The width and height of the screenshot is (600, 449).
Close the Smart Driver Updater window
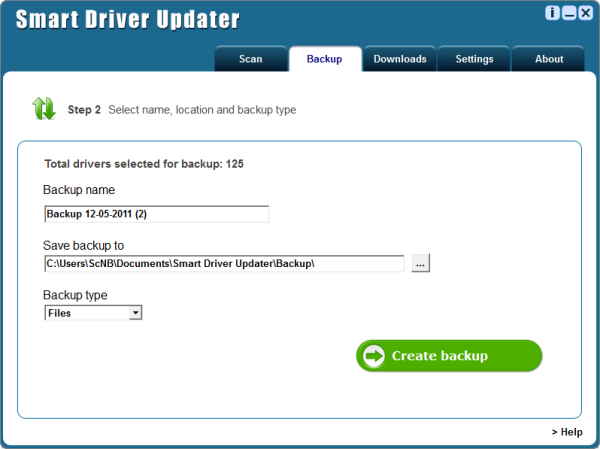click(x=585, y=13)
